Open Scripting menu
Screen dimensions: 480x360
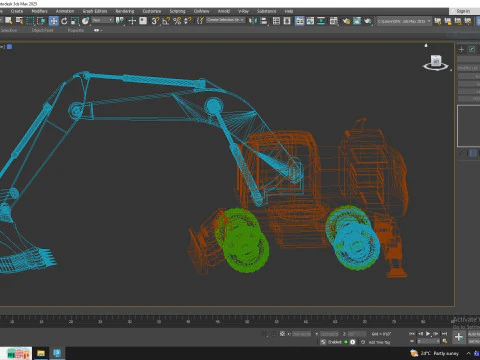(x=177, y=11)
